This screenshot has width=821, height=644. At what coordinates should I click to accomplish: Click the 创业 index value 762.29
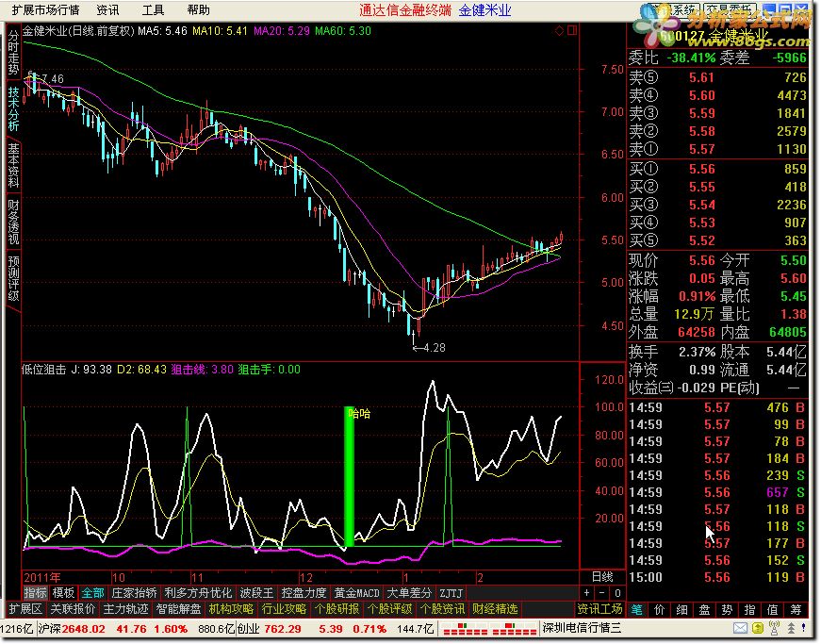(283, 629)
